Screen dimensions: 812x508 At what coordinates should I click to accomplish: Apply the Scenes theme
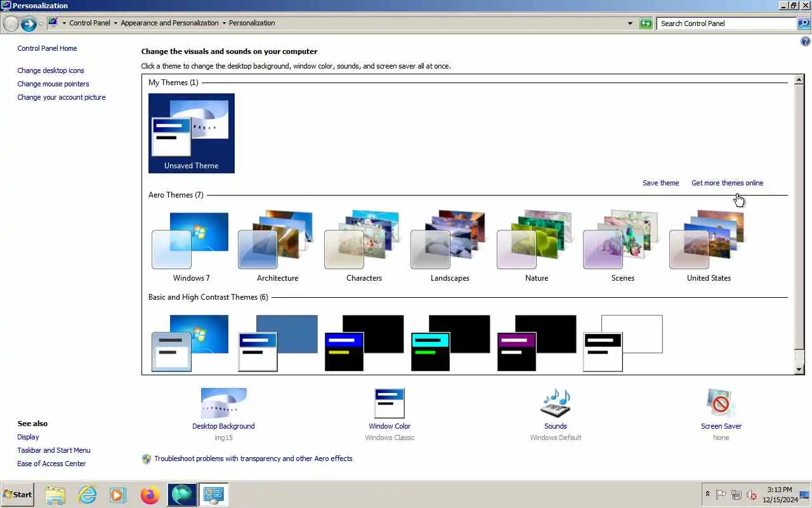pos(622,248)
